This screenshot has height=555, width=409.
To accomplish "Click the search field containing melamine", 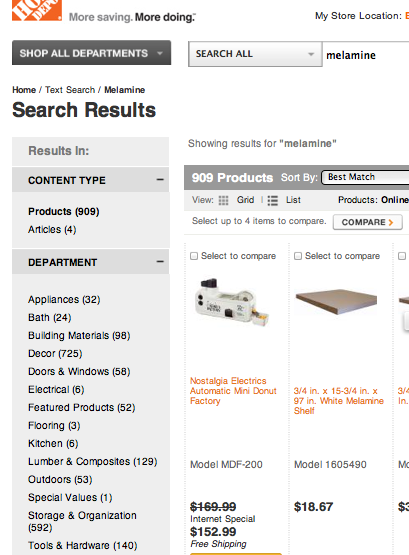I will pos(366,54).
